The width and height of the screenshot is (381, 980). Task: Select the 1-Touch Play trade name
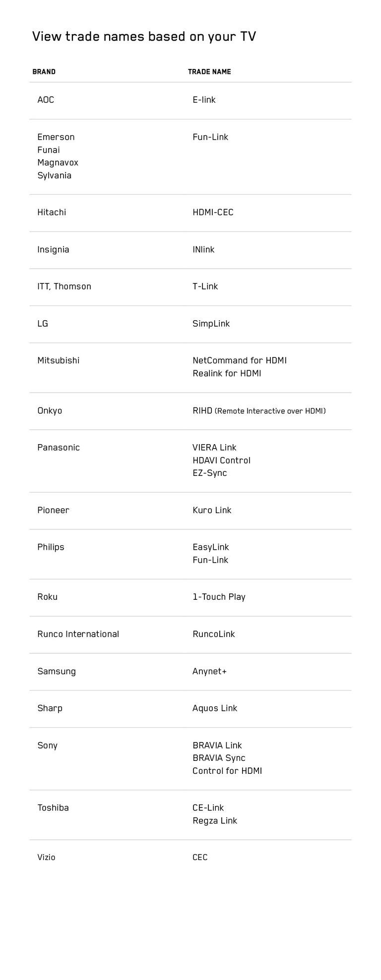[x=219, y=597]
